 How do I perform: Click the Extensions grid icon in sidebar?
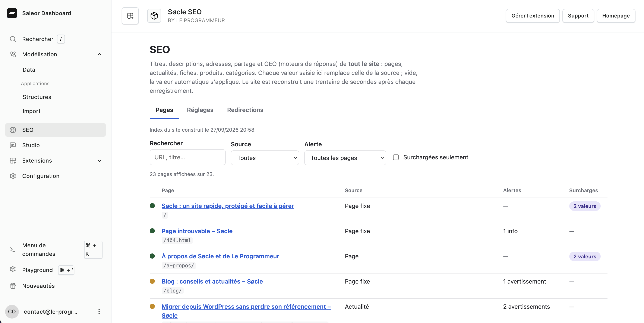[13, 161]
